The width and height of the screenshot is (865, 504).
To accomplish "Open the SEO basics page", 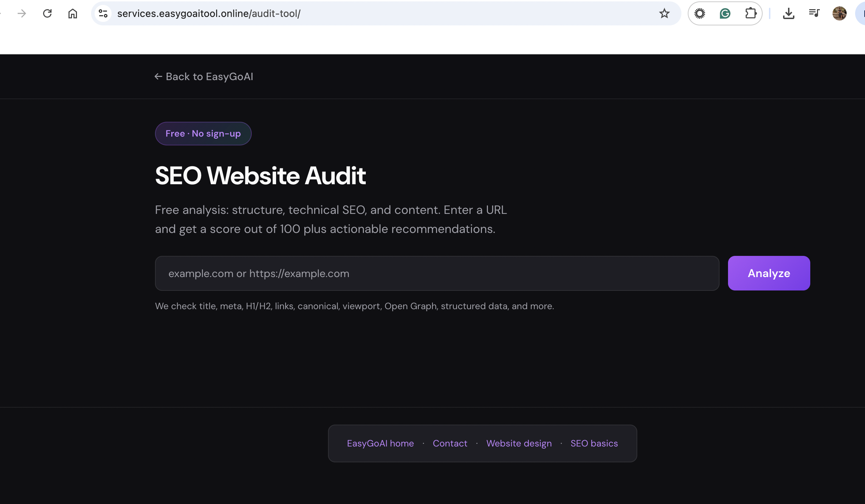I will click(x=594, y=443).
